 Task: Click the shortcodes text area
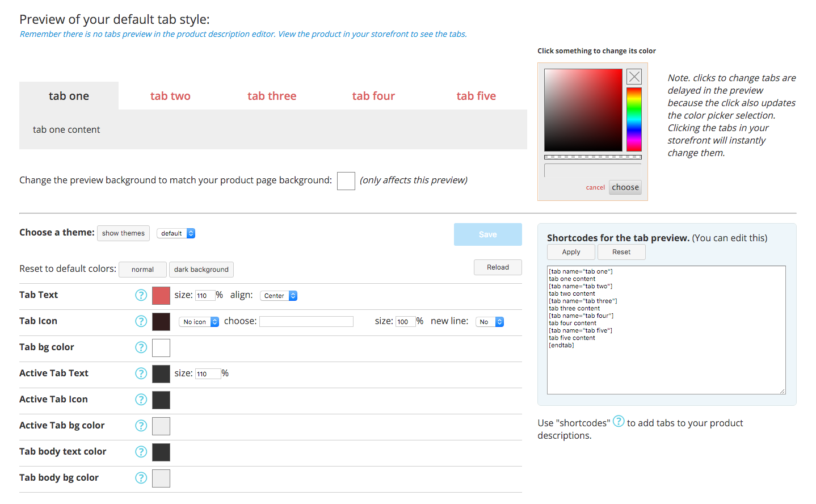pyautogui.click(x=666, y=330)
